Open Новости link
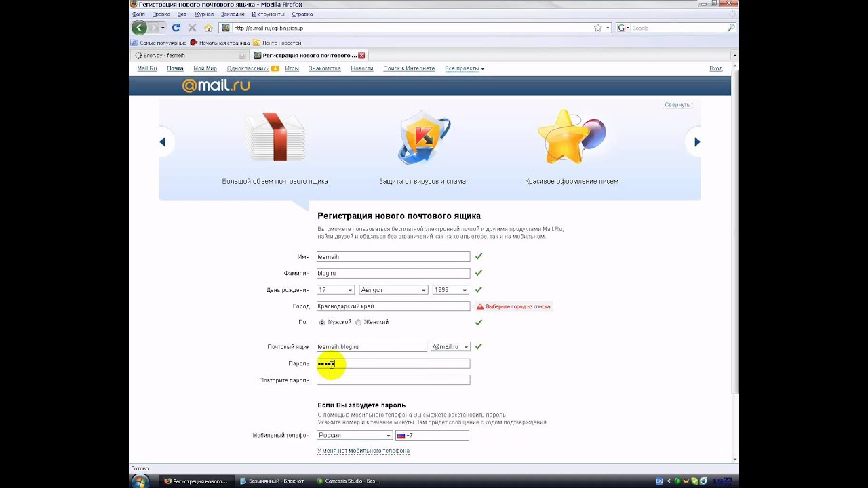This screenshot has width=868, height=488. (x=362, y=68)
